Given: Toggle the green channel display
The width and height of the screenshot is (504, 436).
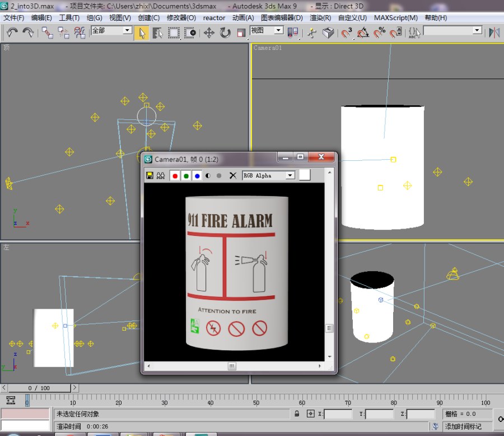Looking at the screenshot, I should tap(186, 175).
